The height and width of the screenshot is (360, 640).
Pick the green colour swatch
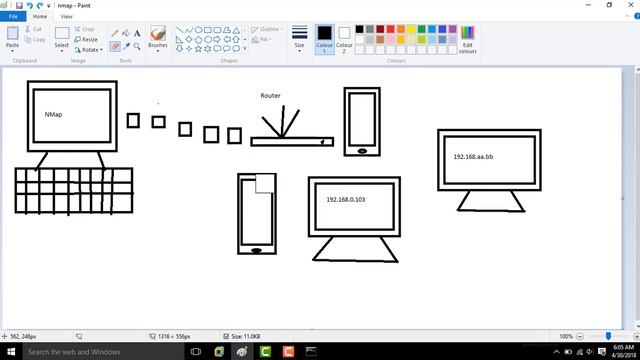coord(422,29)
